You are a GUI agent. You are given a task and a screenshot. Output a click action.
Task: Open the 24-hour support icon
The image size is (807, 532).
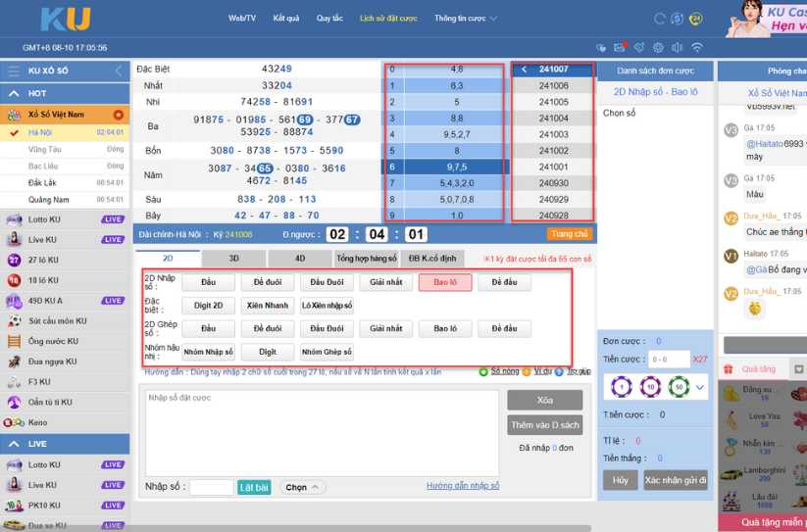[696, 19]
